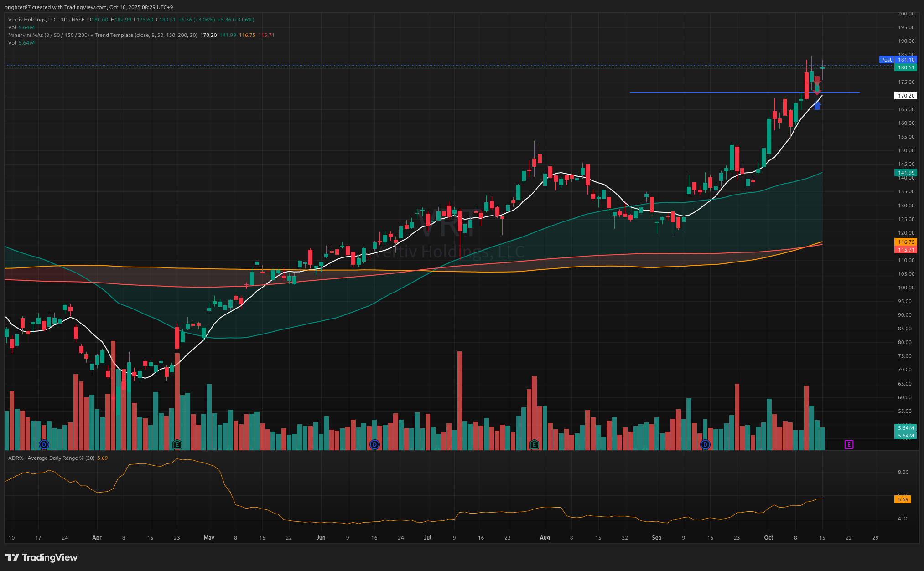The image size is (924, 571).
Task: Click the orange 5.69 ADR value label
Action: click(903, 499)
